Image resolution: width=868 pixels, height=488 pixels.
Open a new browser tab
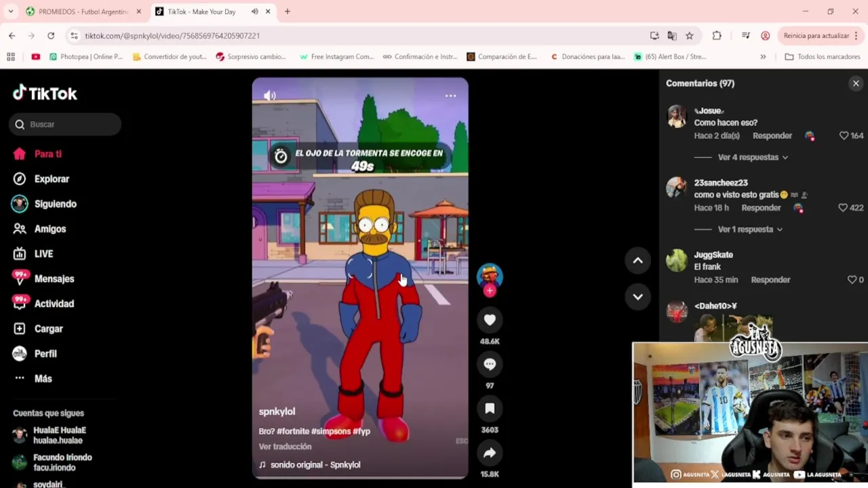pos(287,12)
